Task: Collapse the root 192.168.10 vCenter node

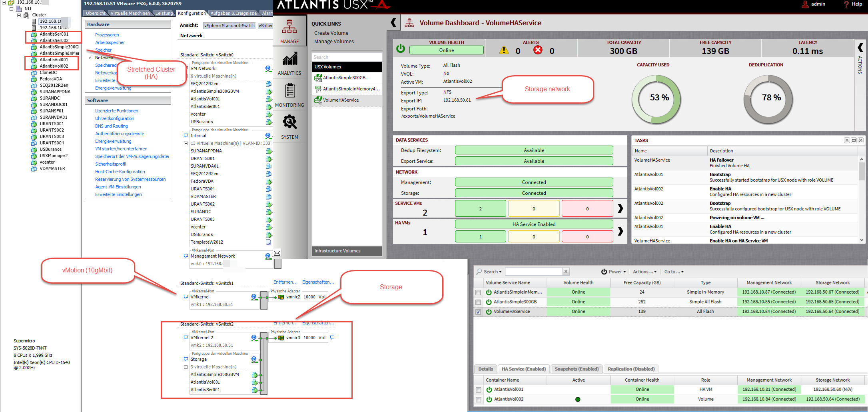Action: pos(4,2)
